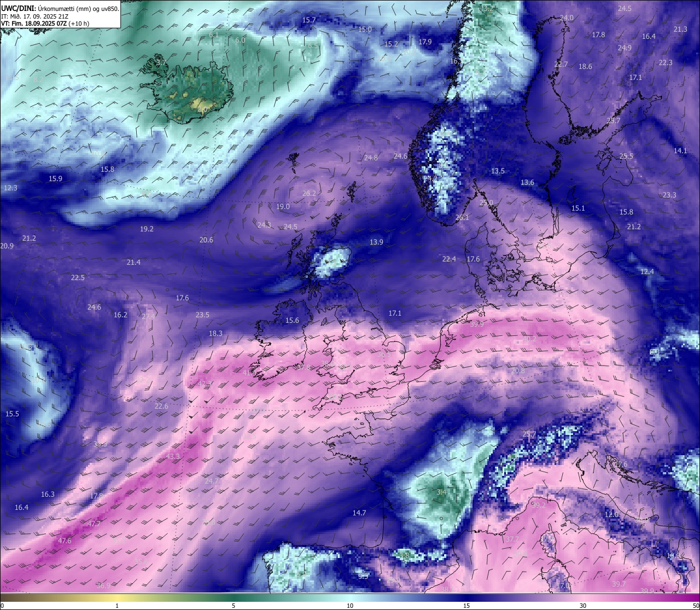700x610 pixels.
Task: Click the 26.2 value label
Action: tap(309, 194)
